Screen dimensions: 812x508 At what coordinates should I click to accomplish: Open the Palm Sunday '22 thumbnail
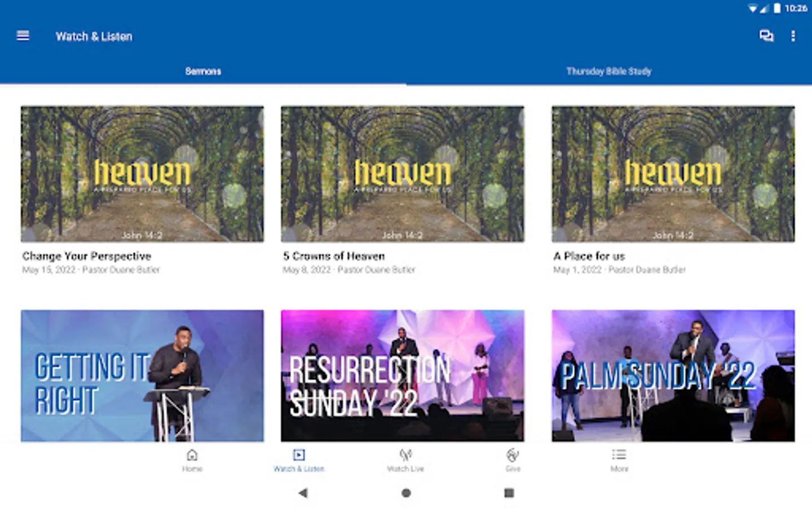pyautogui.click(x=673, y=375)
